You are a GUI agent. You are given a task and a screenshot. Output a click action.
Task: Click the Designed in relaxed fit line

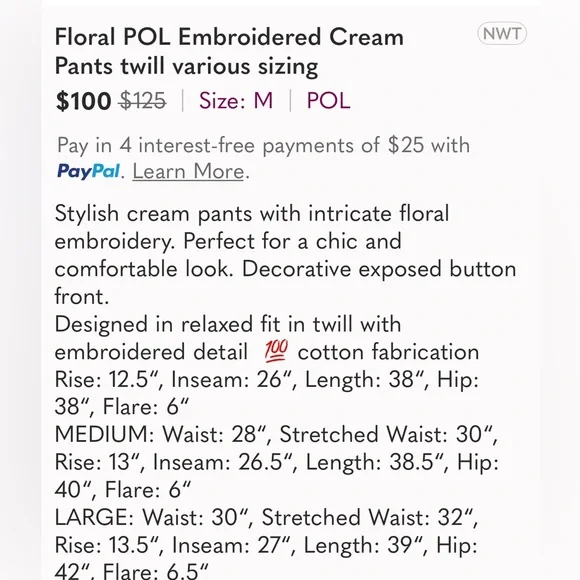228,324
